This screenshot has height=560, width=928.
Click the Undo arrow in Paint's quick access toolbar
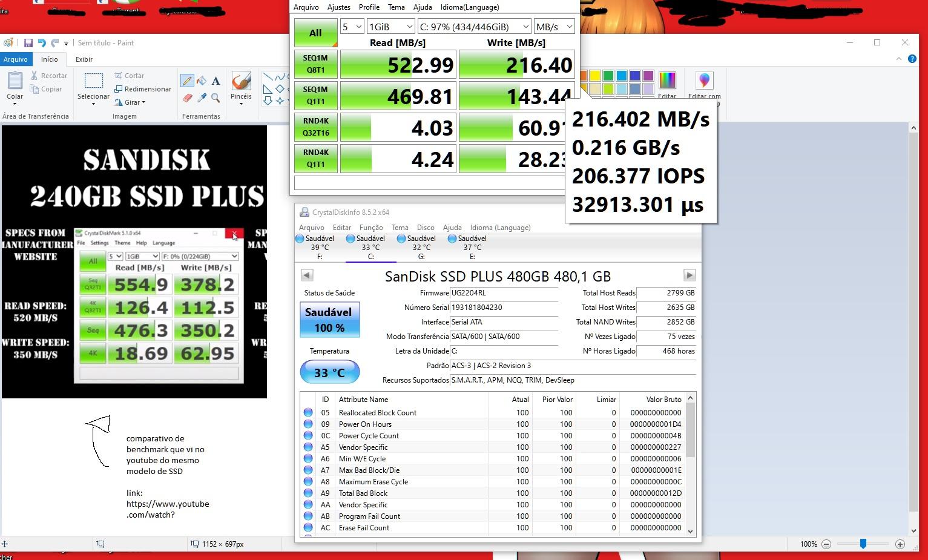pos(42,43)
